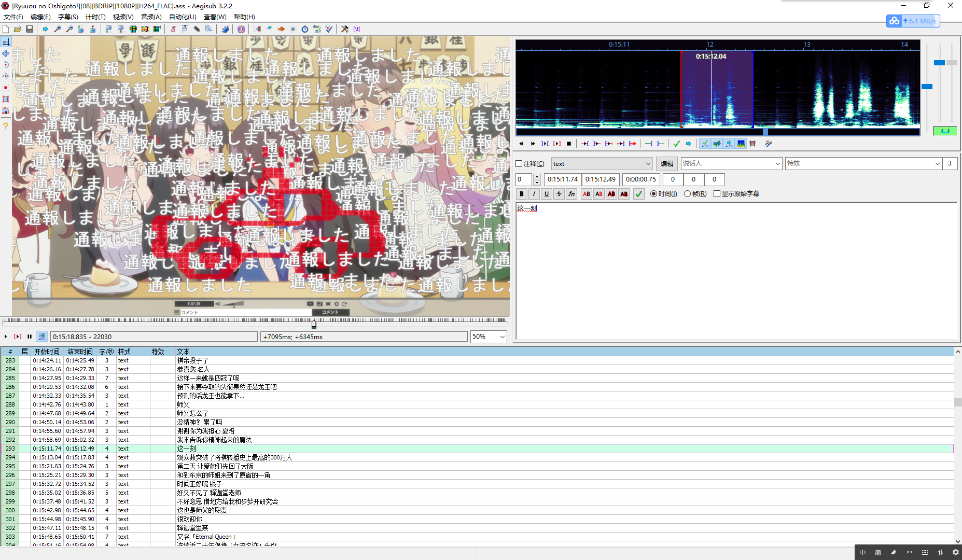The image size is (962, 560).
Task: Toggle audio Auto-commit button
Action: point(705,144)
